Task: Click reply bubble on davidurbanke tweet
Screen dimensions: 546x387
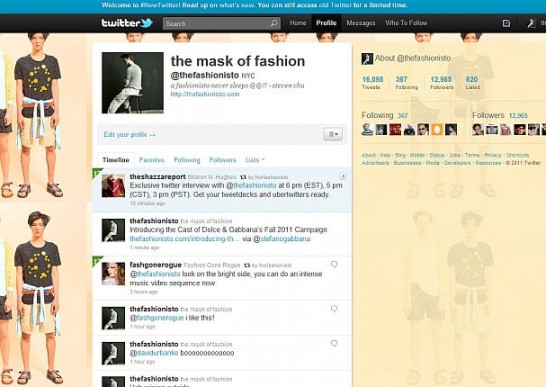Action: point(334,343)
